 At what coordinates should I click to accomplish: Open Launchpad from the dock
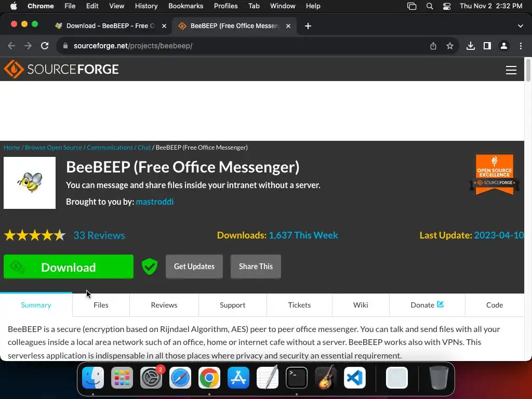122,378
